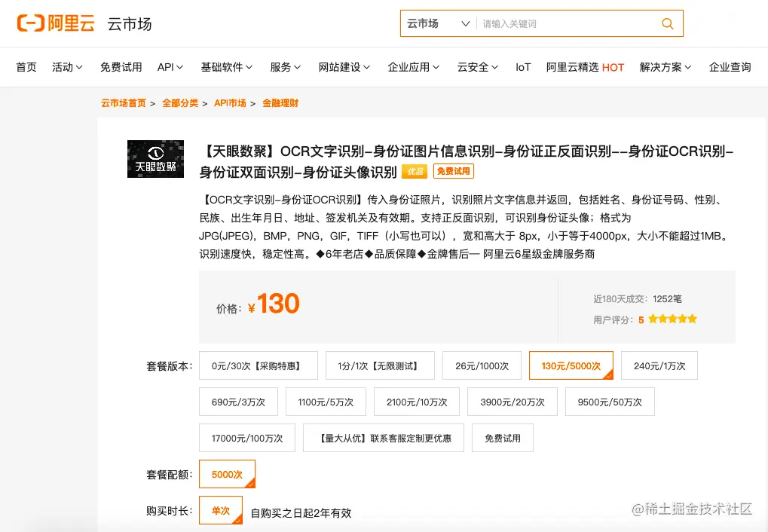Image resolution: width=768 pixels, height=532 pixels.
Task: Expand the 基础软件 menu
Action: [226, 67]
